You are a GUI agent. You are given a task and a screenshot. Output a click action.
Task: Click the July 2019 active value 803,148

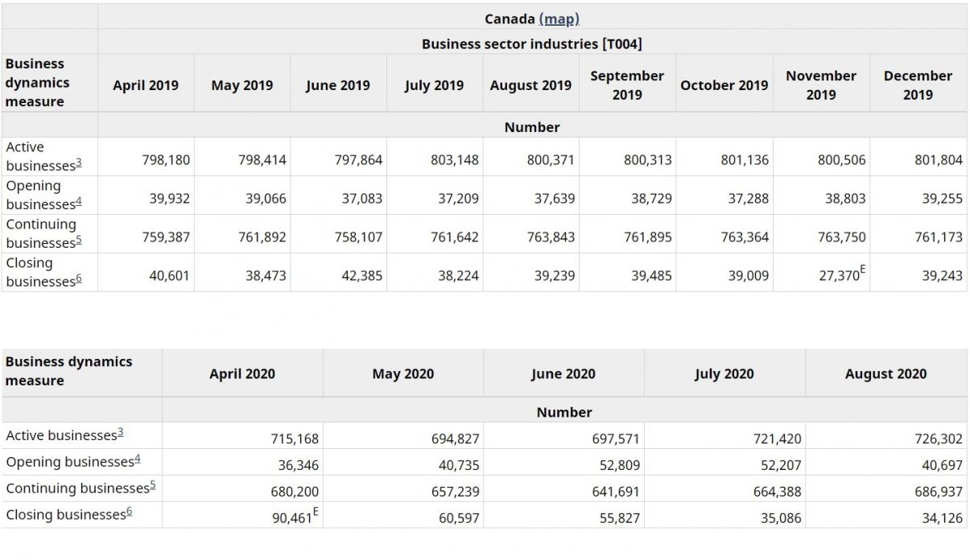pos(456,160)
